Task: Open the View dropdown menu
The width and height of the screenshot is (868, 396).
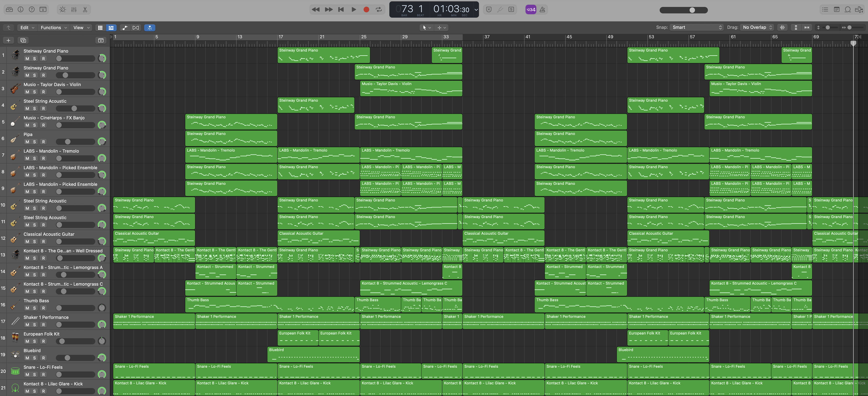Action: [81, 28]
